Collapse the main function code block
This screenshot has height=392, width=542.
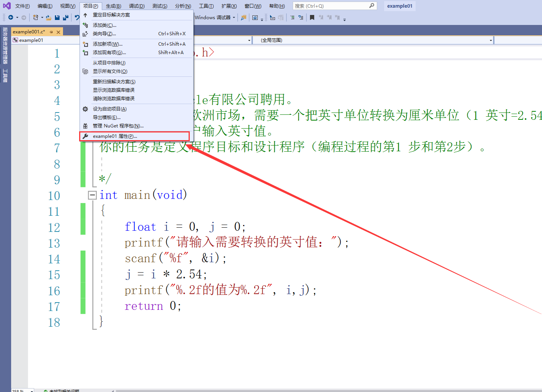pos(92,195)
